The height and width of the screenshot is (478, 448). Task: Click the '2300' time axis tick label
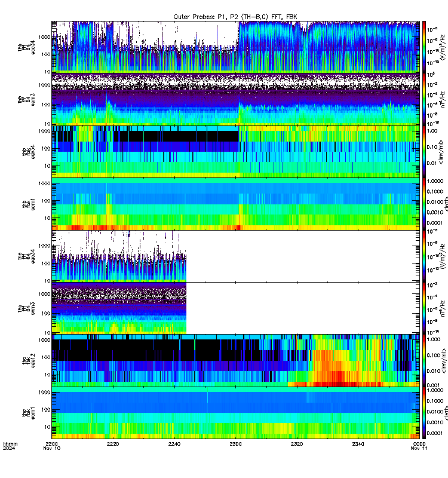click(x=235, y=444)
